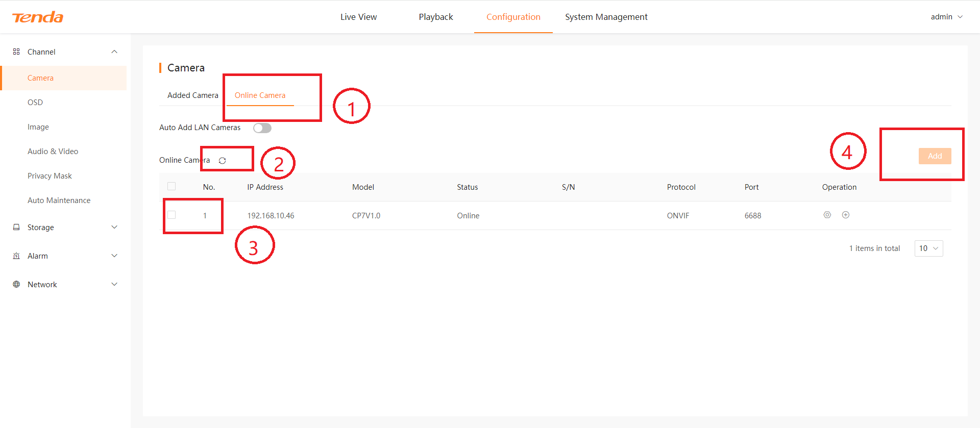Enable the Auto Add LAN Cameras switch

point(262,128)
